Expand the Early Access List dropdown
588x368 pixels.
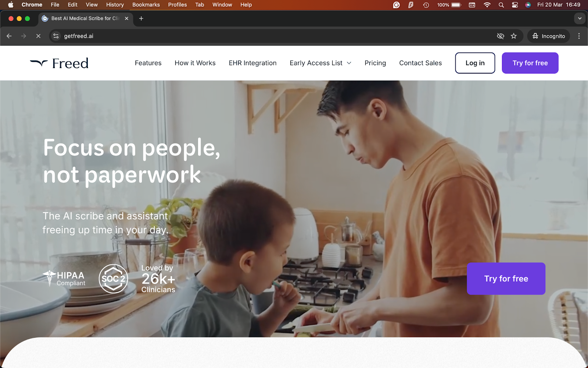320,63
